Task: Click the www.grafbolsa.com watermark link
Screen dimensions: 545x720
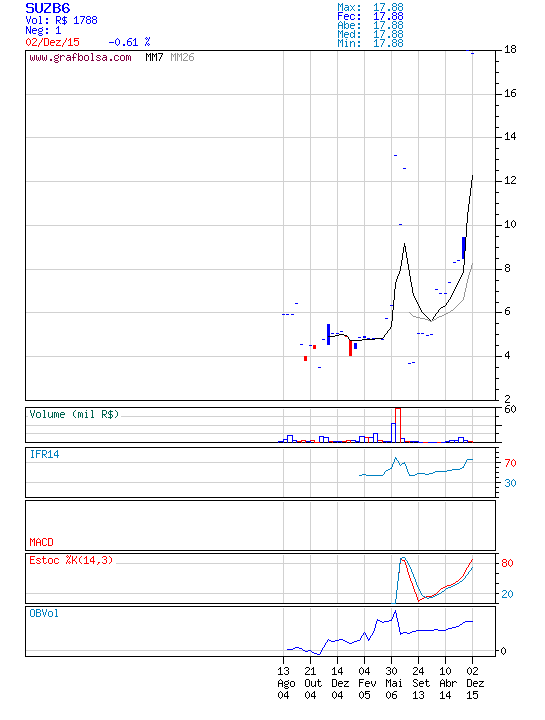Action: coord(80,58)
